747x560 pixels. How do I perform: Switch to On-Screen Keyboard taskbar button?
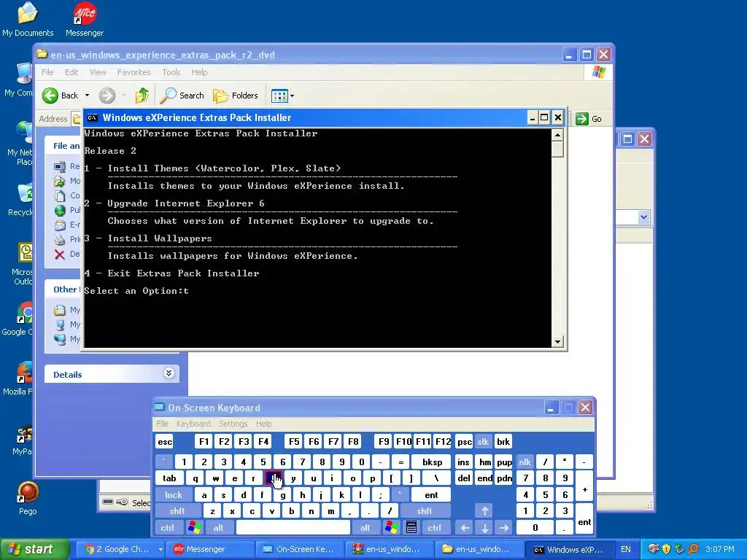(x=300, y=550)
